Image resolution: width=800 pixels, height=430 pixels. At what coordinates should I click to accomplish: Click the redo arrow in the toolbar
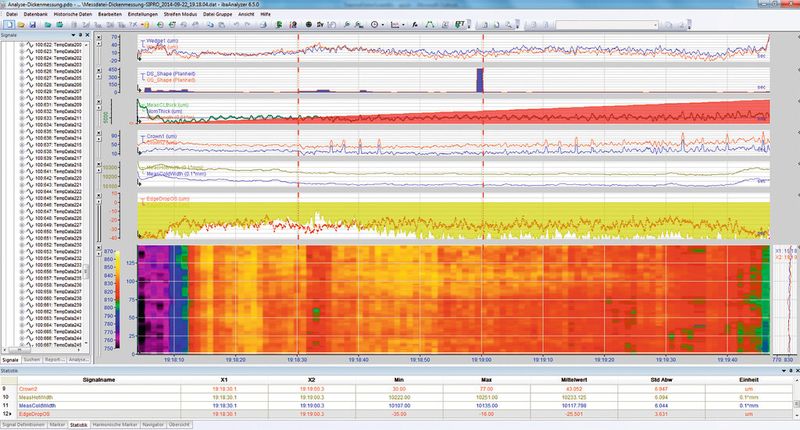pyautogui.click(x=247, y=24)
